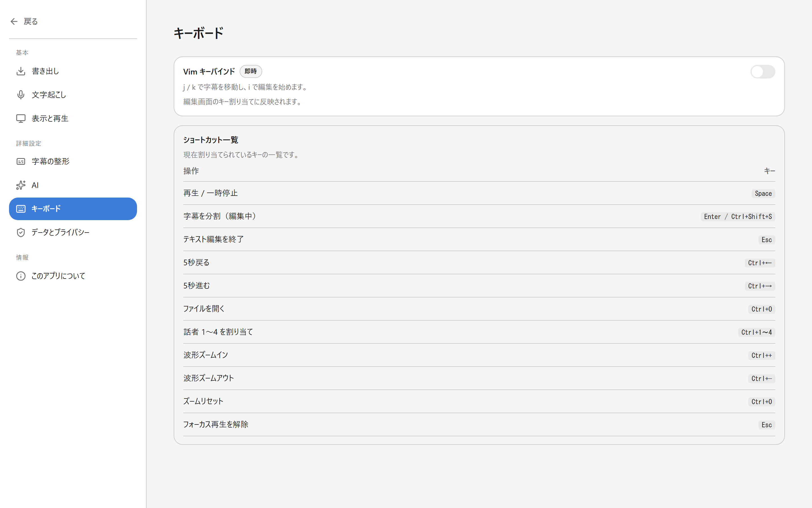Click the 即時 badge next to Vim キーバインド

click(251, 72)
